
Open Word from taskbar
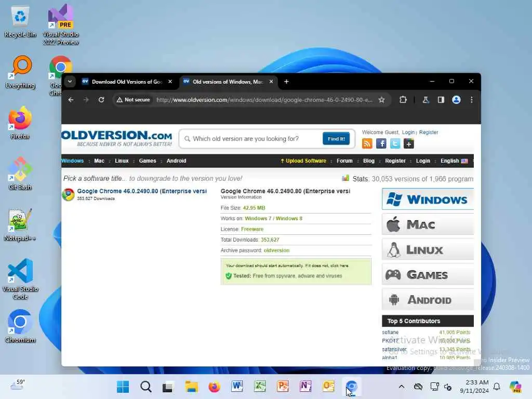pyautogui.click(x=237, y=387)
